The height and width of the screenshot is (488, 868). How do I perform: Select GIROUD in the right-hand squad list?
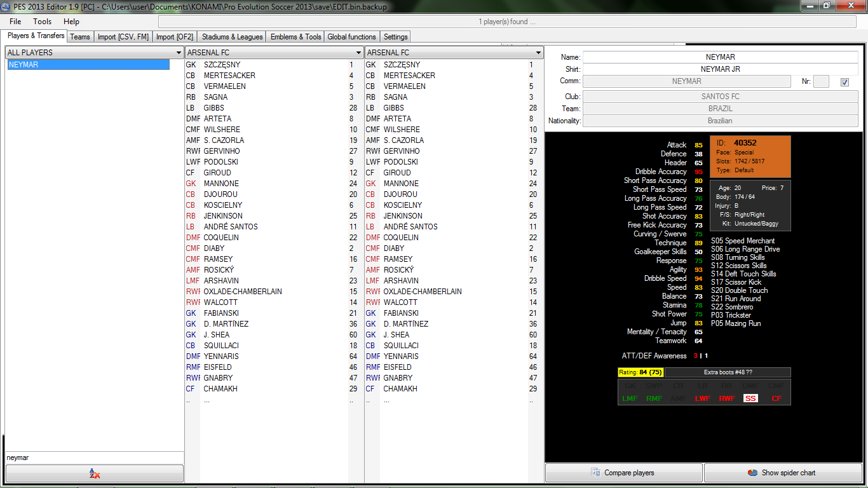454,173
